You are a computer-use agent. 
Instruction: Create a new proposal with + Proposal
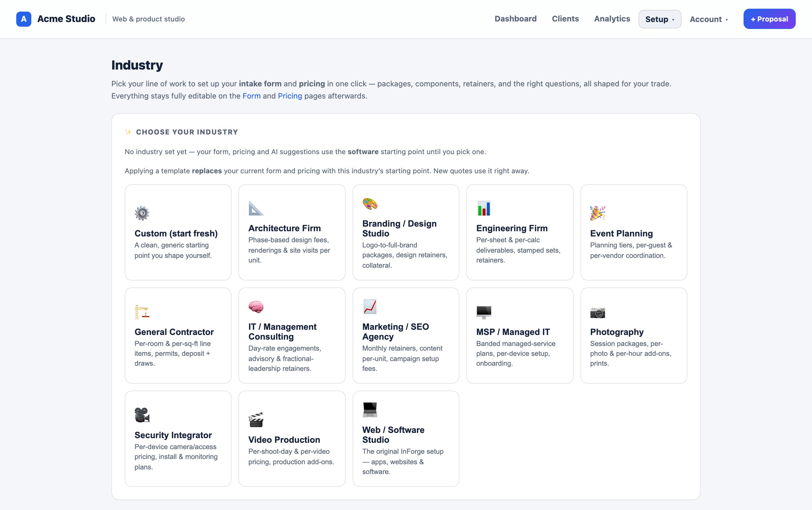click(x=769, y=19)
